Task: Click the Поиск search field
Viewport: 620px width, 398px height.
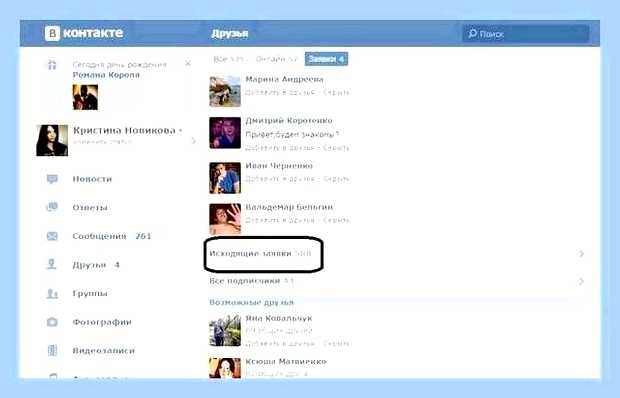Action: [x=526, y=34]
